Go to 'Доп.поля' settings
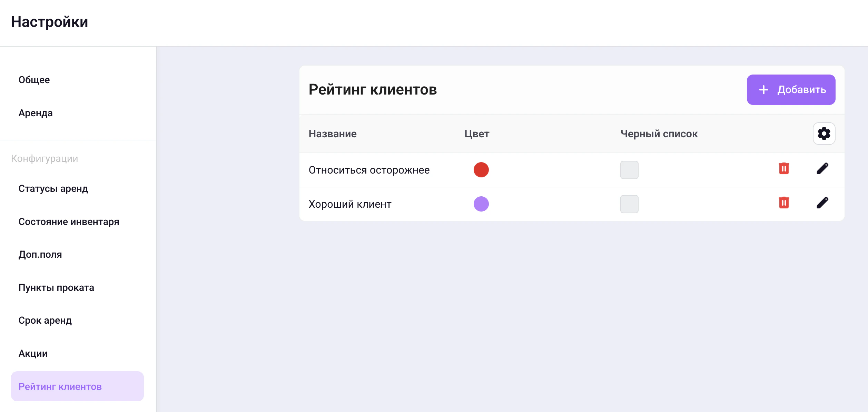The width and height of the screenshot is (868, 412). (x=40, y=254)
